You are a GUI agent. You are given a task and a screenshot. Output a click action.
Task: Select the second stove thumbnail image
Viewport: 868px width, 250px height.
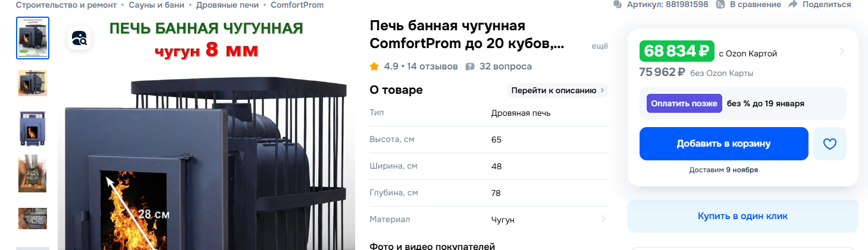(33, 83)
